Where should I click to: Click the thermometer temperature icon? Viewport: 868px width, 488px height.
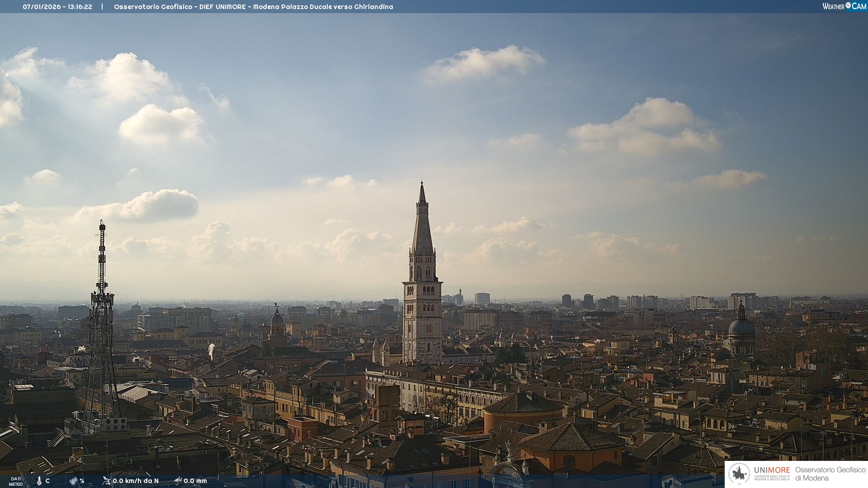click(x=39, y=481)
